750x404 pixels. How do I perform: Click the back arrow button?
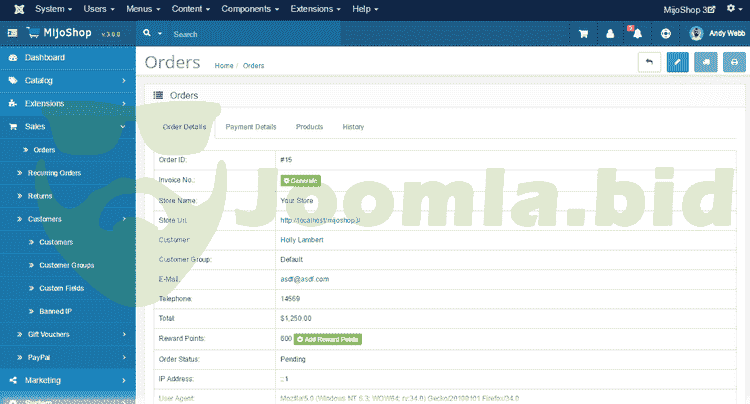649,62
